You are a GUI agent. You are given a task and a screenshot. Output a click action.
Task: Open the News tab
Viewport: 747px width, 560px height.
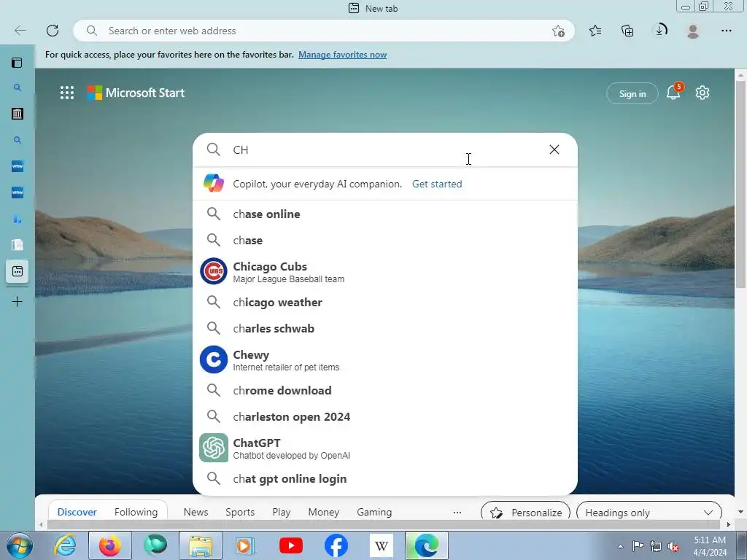[196, 512]
